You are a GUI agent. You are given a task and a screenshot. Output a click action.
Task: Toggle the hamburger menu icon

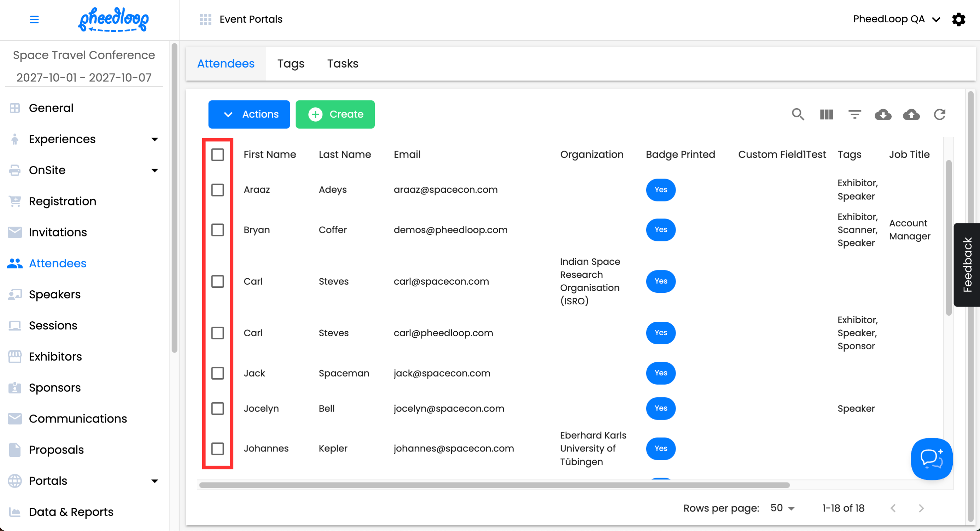tap(34, 19)
